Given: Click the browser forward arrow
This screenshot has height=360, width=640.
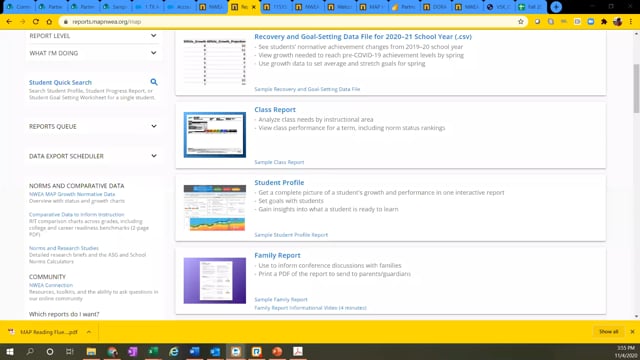Looking at the screenshot, I should [22, 22].
